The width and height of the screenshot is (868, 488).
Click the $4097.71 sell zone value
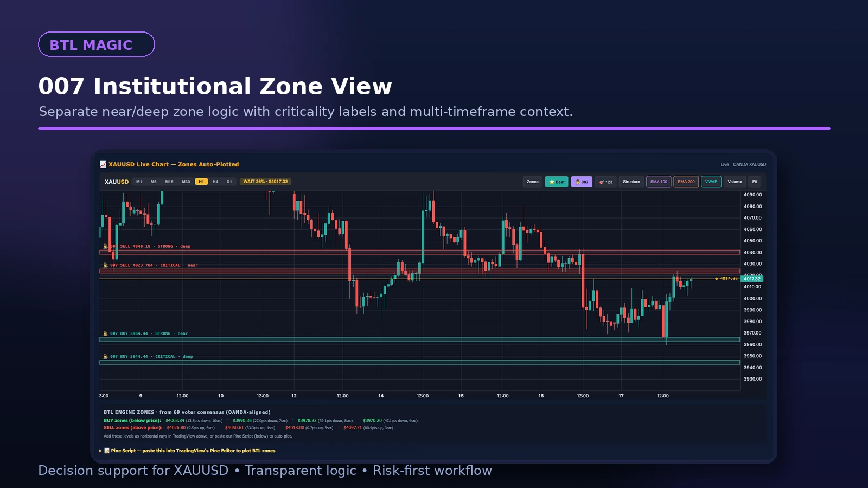pyautogui.click(x=353, y=427)
